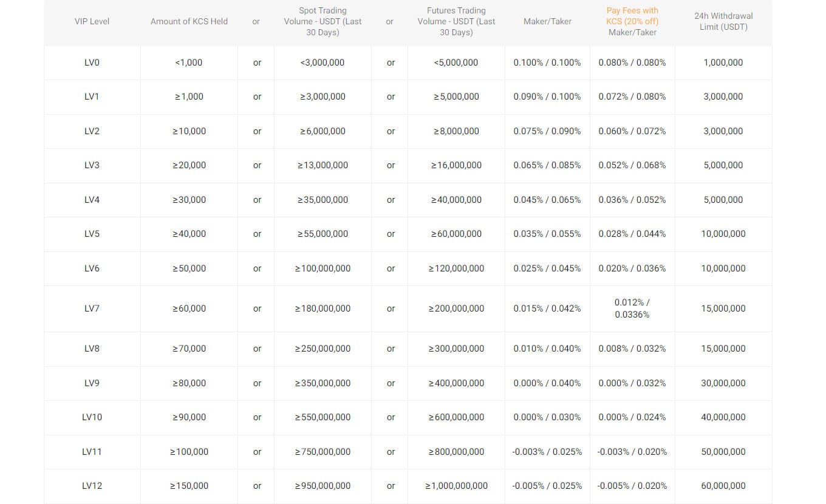The image size is (826, 504).
Task: Click the <5,000,000 futures volume cell
Action: coord(456,63)
